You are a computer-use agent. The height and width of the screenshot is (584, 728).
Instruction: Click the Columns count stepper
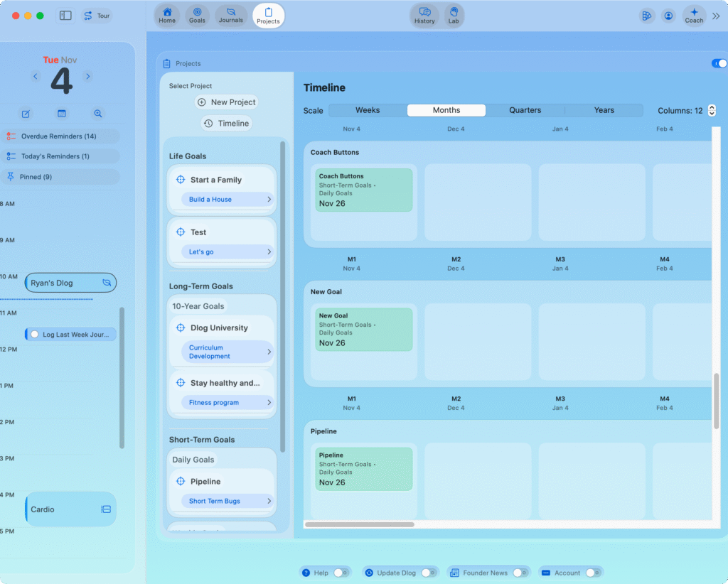click(712, 111)
